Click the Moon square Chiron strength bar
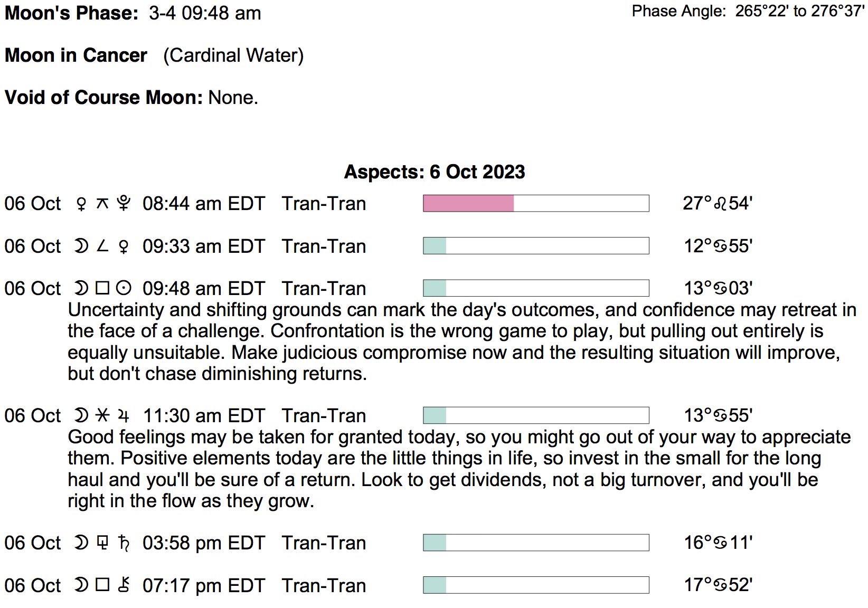 (x=536, y=585)
